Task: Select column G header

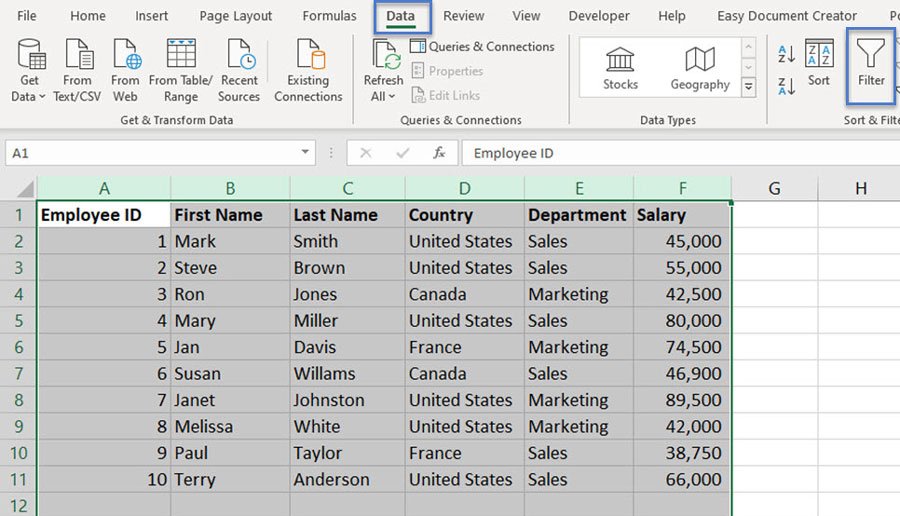Action: click(774, 188)
